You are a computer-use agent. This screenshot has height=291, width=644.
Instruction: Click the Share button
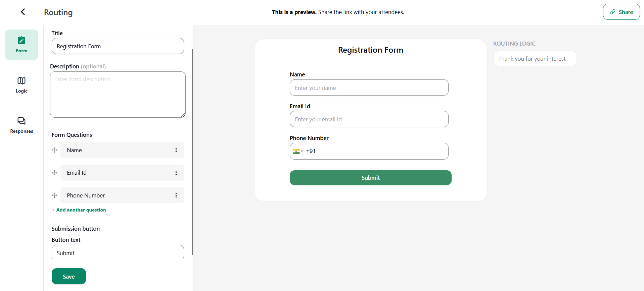621,12
